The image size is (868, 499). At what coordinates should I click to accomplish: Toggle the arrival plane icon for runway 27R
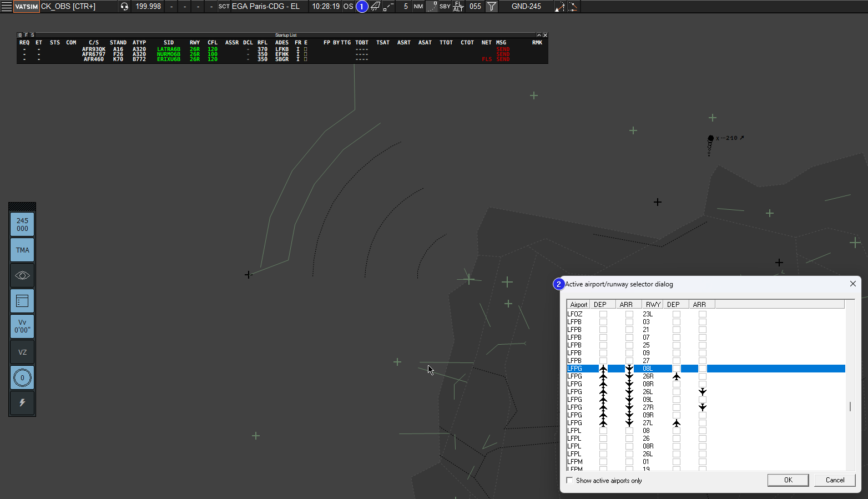[x=703, y=407]
